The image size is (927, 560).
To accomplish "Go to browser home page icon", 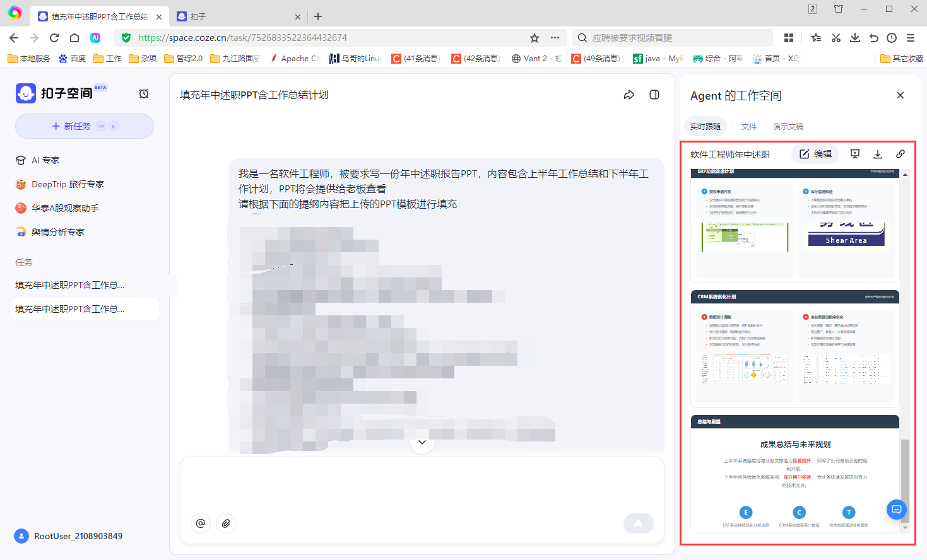I will (74, 38).
